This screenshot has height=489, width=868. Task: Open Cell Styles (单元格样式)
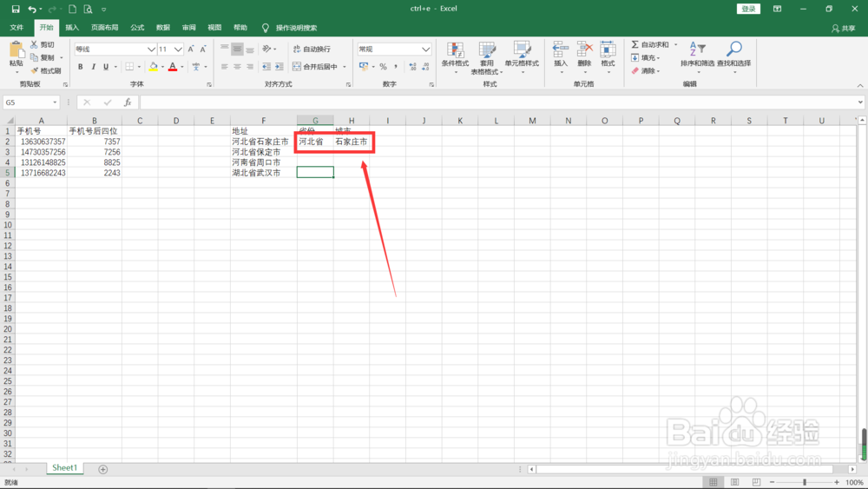[x=522, y=57]
